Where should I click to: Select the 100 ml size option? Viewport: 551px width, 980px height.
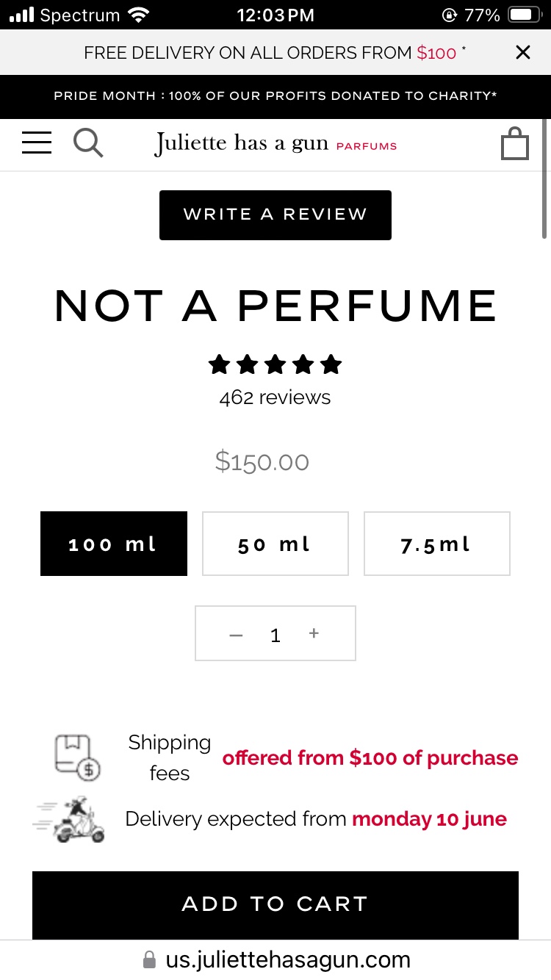pyautogui.click(x=114, y=544)
